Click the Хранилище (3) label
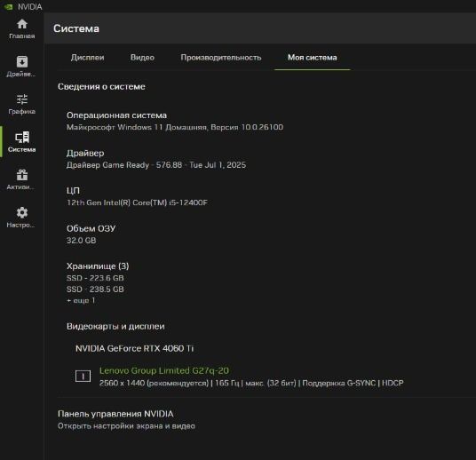 (x=98, y=266)
